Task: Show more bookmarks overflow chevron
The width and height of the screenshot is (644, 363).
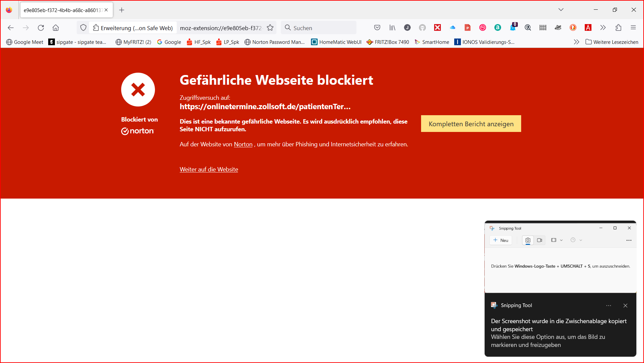Action: click(576, 42)
